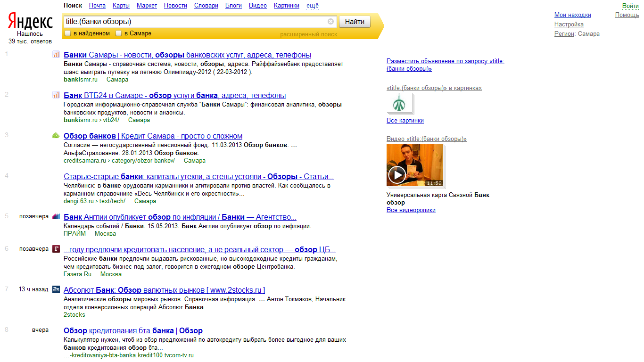Open result 'Абсолют Банк: Обзор валютных рынков'
The width and height of the screenshot is (644, 362).
164,290
